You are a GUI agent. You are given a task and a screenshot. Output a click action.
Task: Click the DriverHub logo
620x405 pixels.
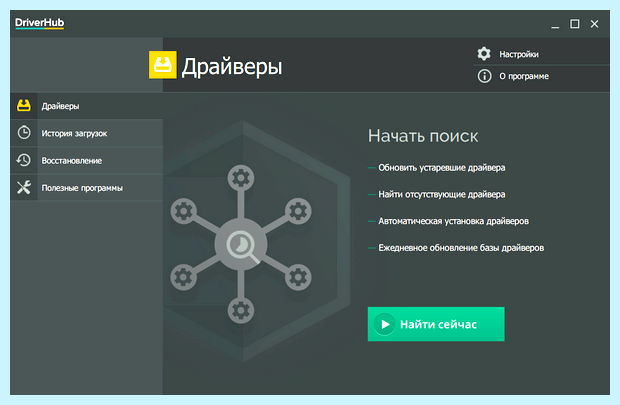click(39, 23)
